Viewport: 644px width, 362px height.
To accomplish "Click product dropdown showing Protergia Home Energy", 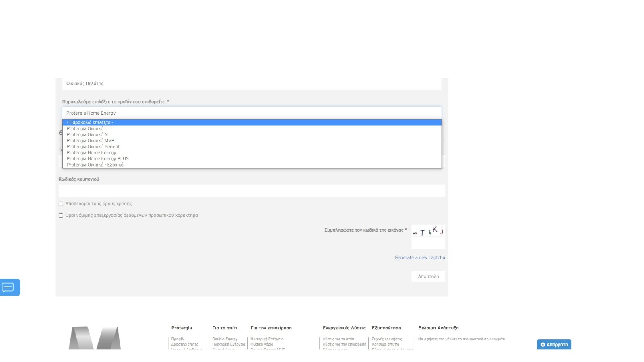I will click(252, 113).
